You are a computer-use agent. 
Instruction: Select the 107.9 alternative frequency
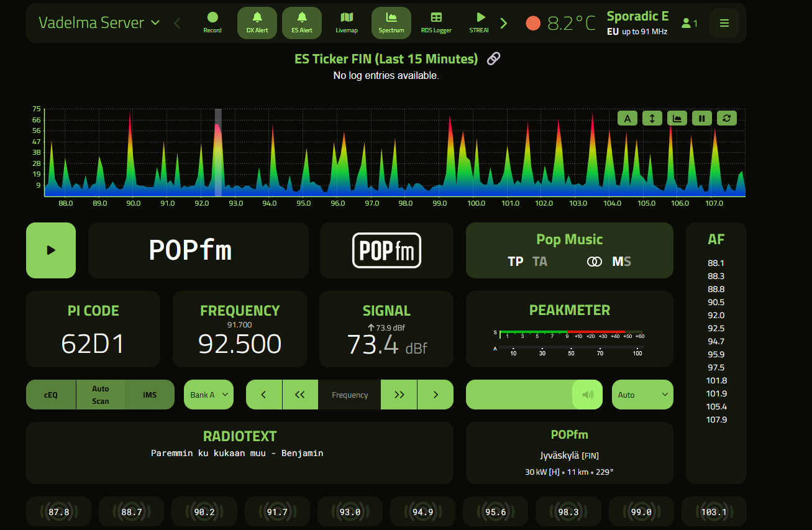coord(716,419)
